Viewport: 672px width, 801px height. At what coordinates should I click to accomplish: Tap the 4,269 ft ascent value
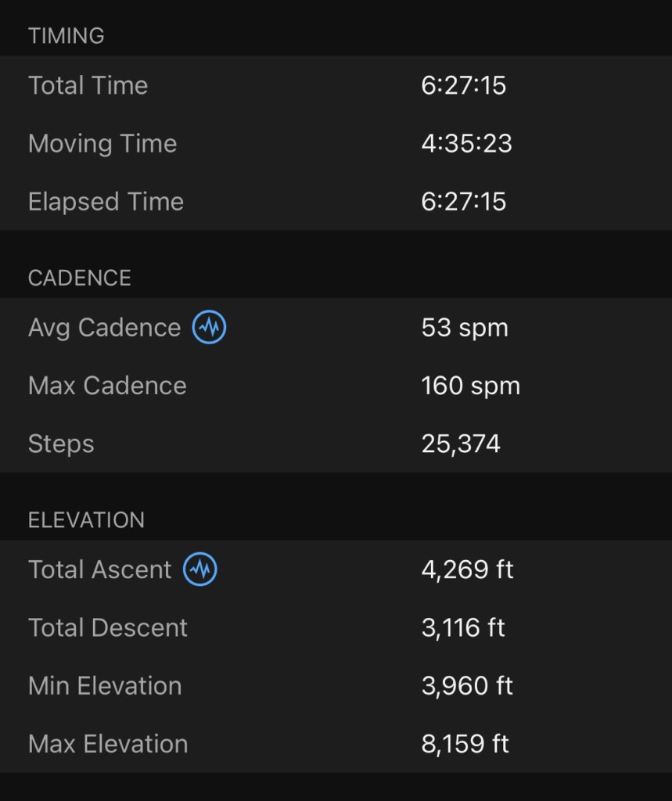pyautogui.click(x=467, y=570)
